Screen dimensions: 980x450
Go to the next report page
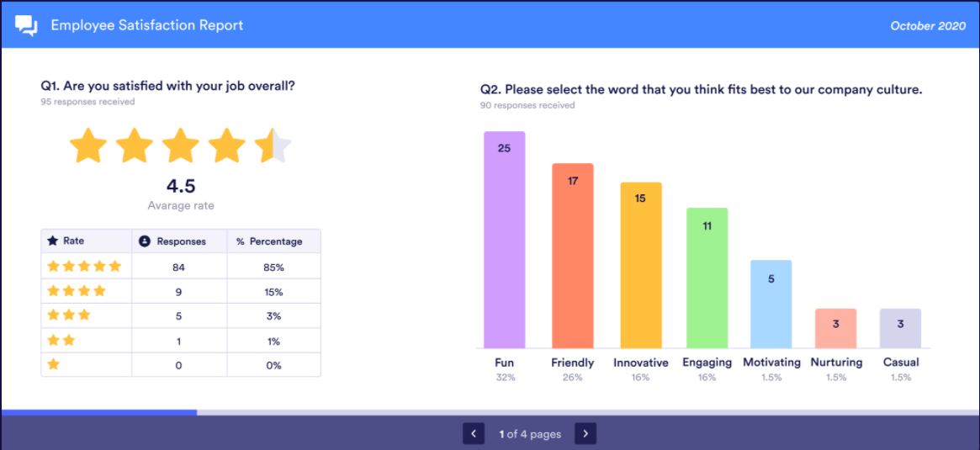[x=585, y=434]
